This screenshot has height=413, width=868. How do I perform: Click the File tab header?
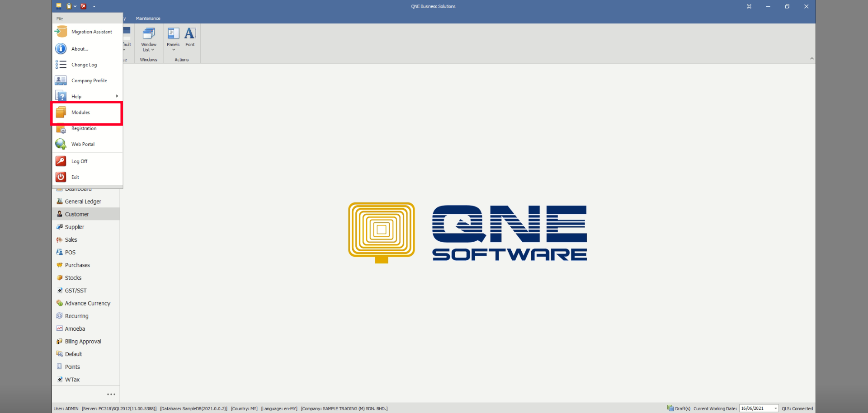point(60,19)
